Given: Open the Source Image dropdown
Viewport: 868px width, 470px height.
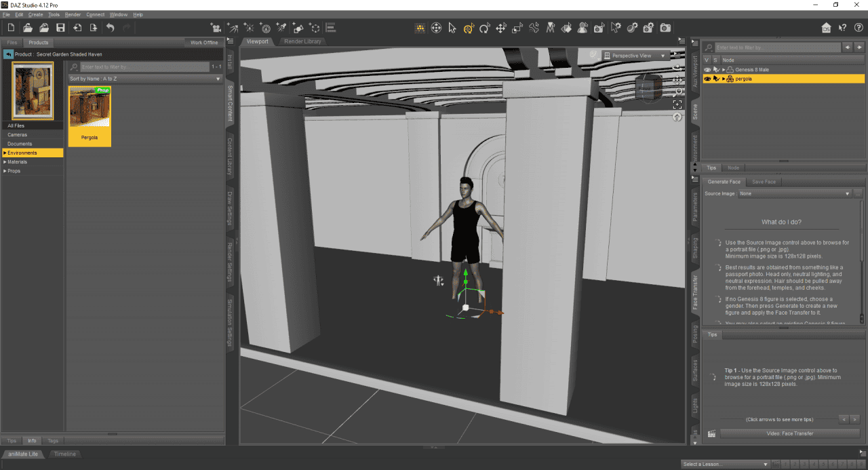Looking at the screenshot, I should click(x=846, y=193).
